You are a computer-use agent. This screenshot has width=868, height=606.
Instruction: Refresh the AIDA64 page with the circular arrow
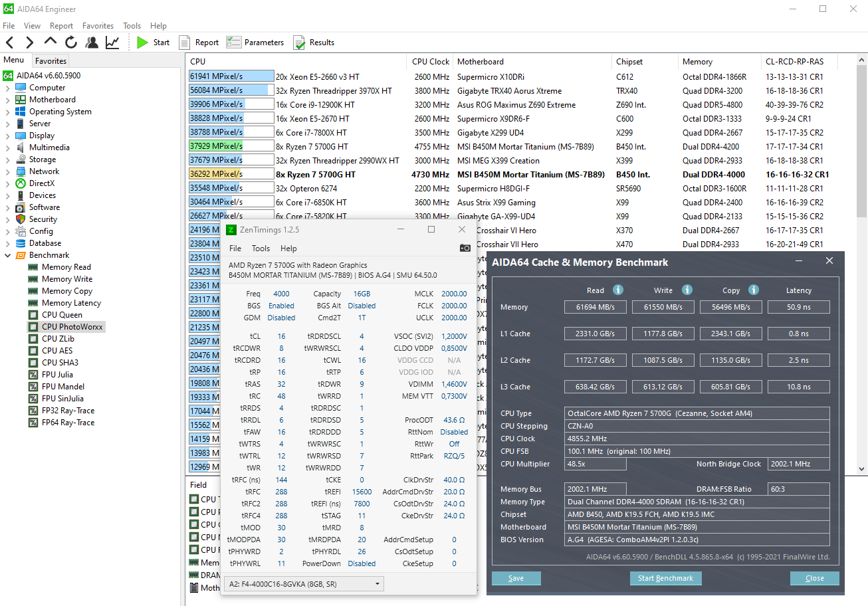click(71, 43)
